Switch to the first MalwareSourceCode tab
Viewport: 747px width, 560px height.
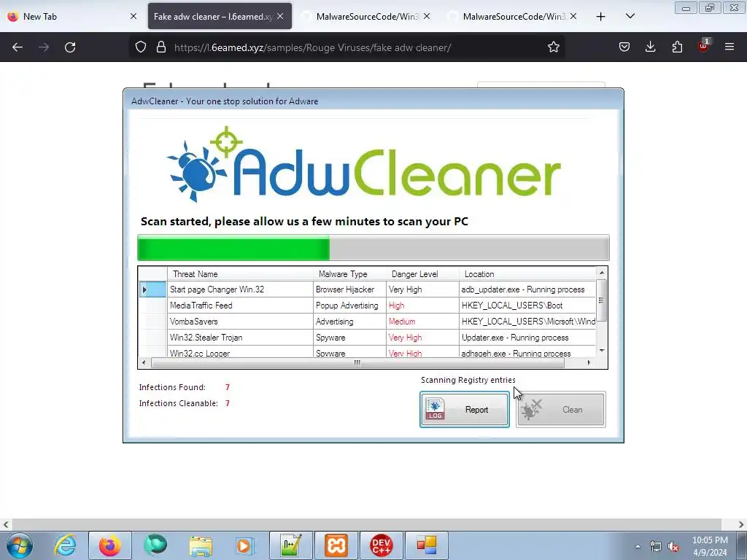click(x=366, y=16)
